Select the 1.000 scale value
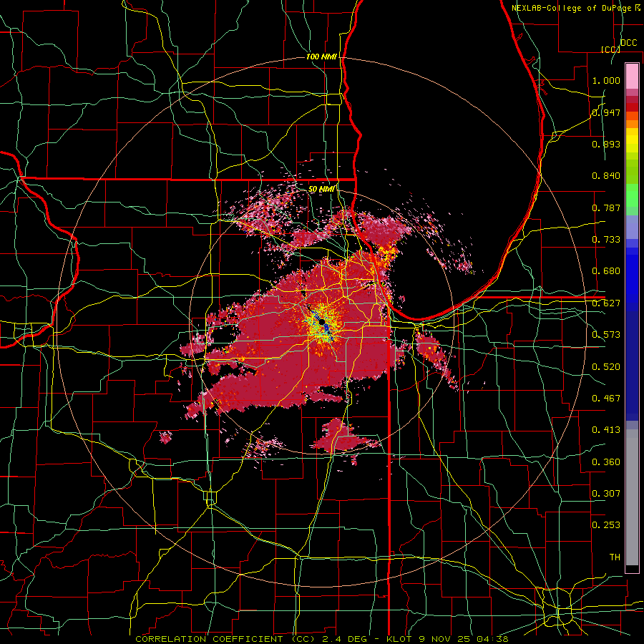Viewport: 644px width, 644px height. tap(606, 80)
